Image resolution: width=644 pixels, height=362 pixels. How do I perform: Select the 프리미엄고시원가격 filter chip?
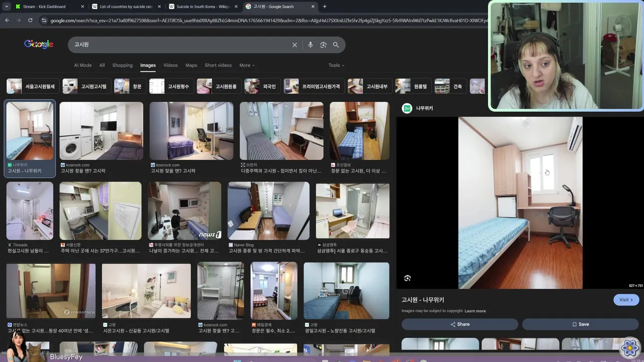313,86
